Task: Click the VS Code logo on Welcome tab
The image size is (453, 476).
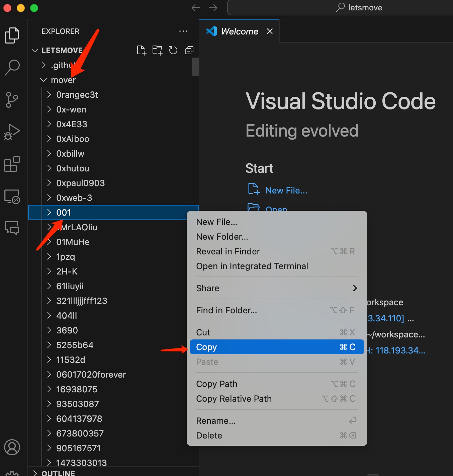Action: click(x=211, y=31)
